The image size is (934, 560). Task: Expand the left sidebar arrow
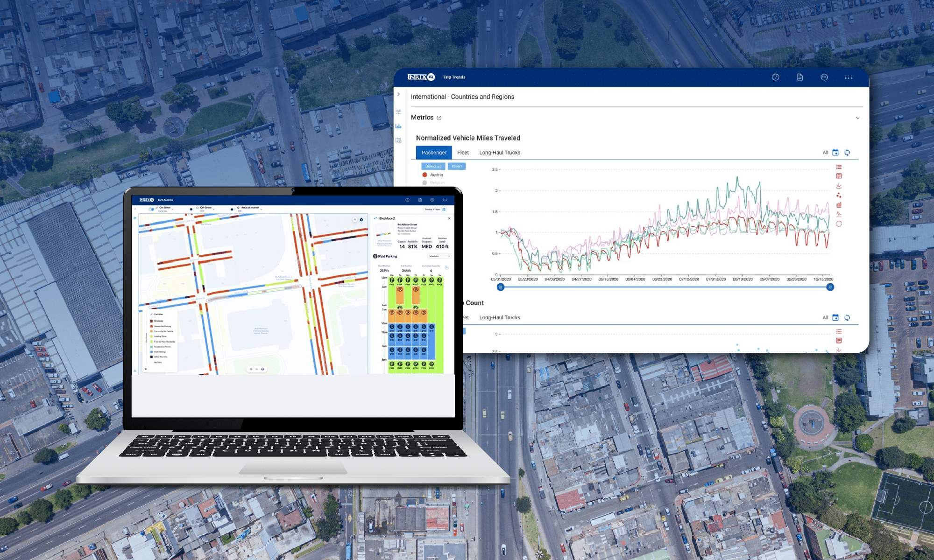tap(398, 94)
